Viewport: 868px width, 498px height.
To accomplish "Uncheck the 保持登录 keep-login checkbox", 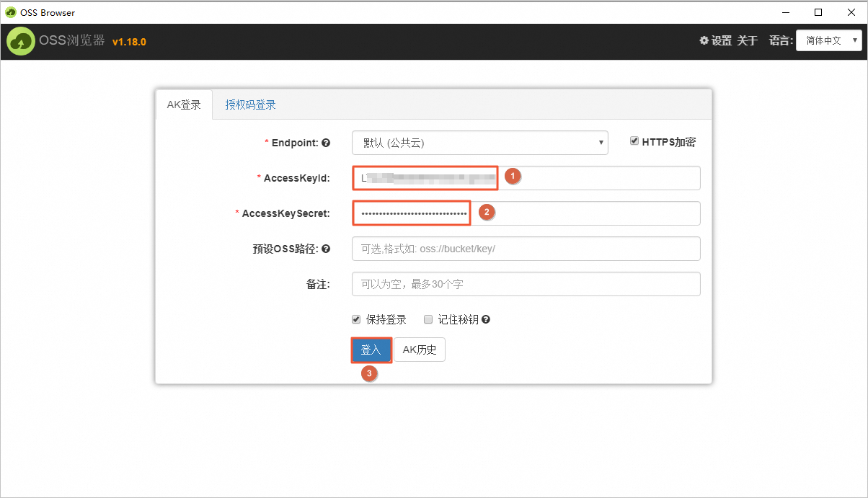I will tap(356, 319).
